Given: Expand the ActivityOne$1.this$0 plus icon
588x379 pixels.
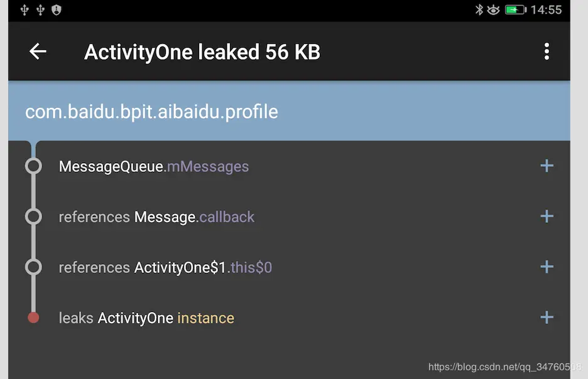Looking at the screenshot, I should pyautogui.click(x=547, y=267).
